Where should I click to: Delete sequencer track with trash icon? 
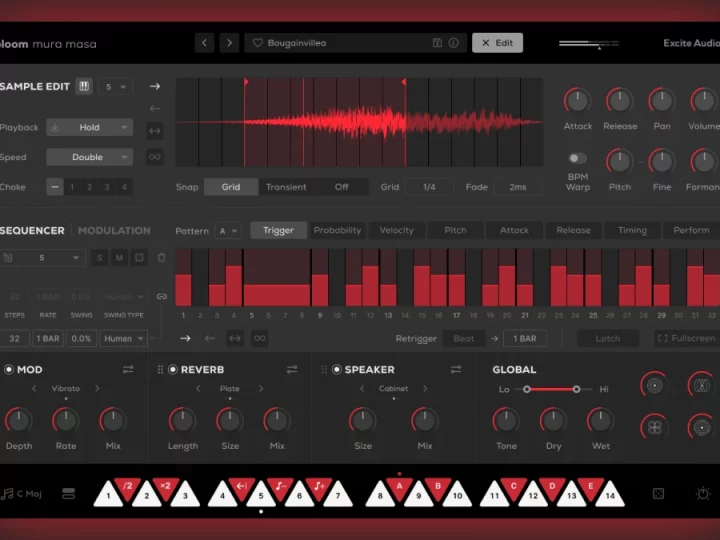162,258
